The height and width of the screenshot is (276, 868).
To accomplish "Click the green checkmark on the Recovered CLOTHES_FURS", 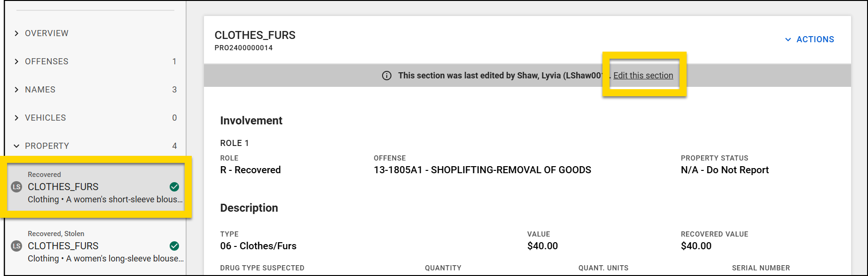I will coord(174,187).
